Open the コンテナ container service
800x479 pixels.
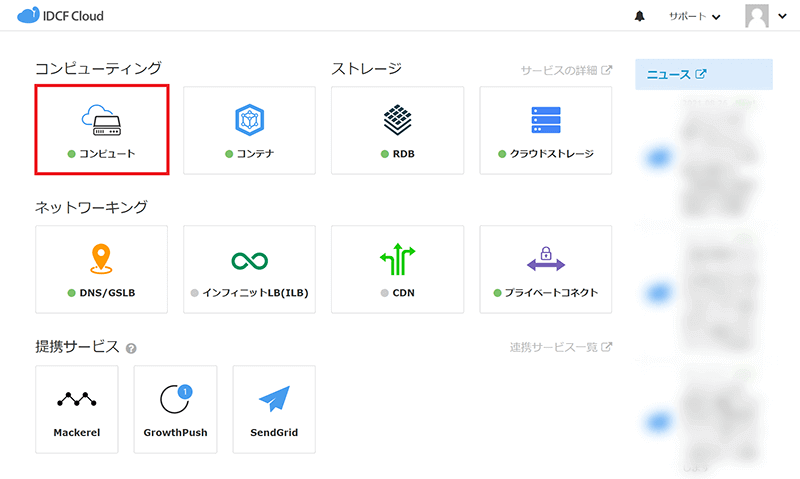tap(249, 130)
